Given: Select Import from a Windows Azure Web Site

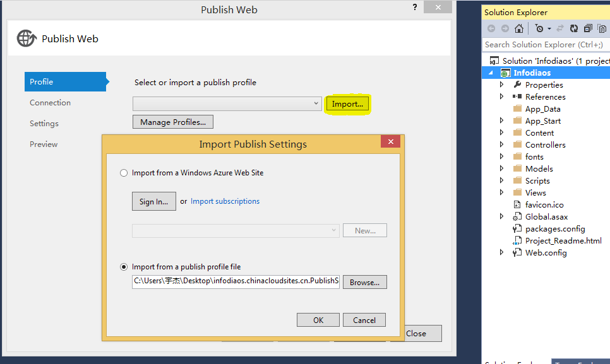Looking at the screenshot, I should click(124, 173).
